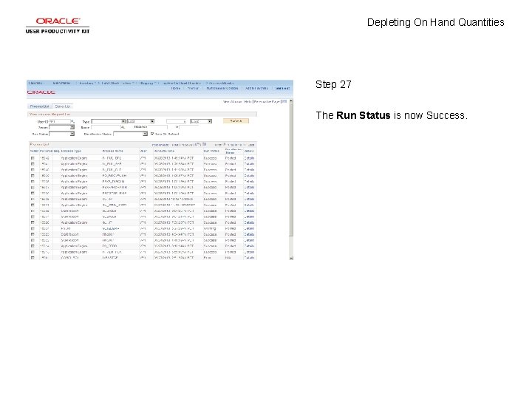
Task: Tick the Select checkbox of the PO_RECVPUSH row
Action: pos(33,176)
